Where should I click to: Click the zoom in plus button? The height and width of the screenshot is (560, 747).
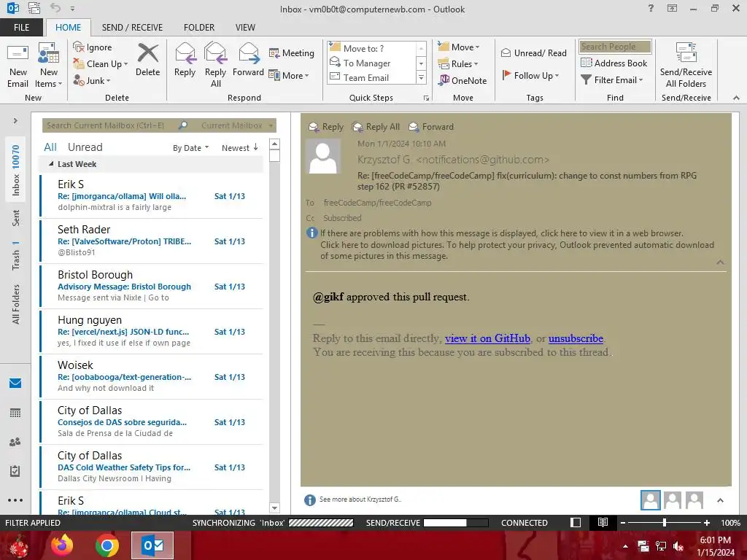[x=707, y=523]
